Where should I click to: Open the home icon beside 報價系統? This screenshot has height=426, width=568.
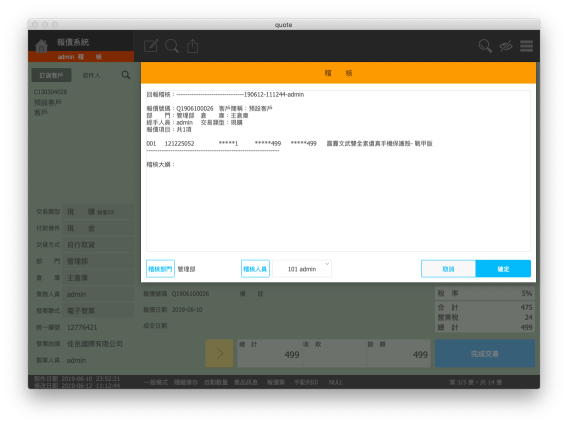pos(41,46)
